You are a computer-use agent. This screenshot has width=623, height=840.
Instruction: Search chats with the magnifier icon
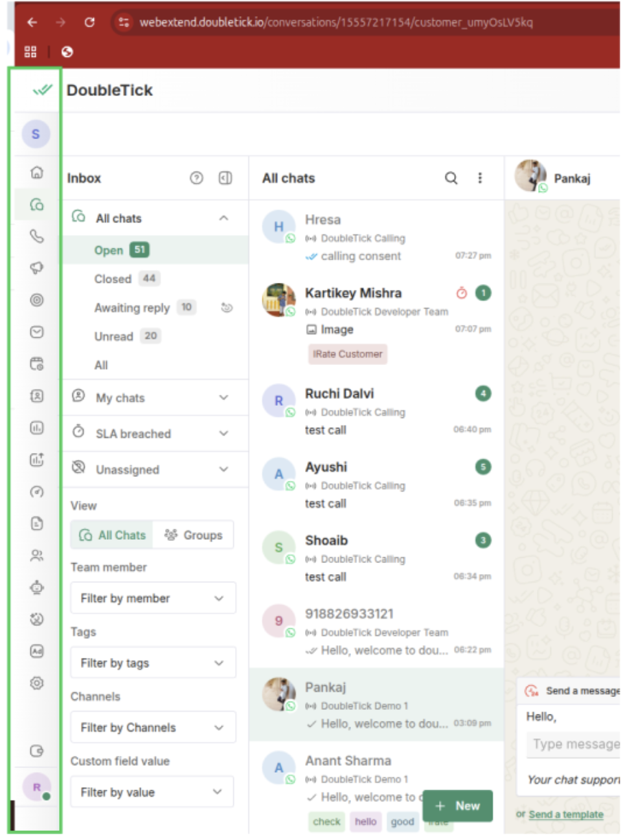[x=451, y=178]
